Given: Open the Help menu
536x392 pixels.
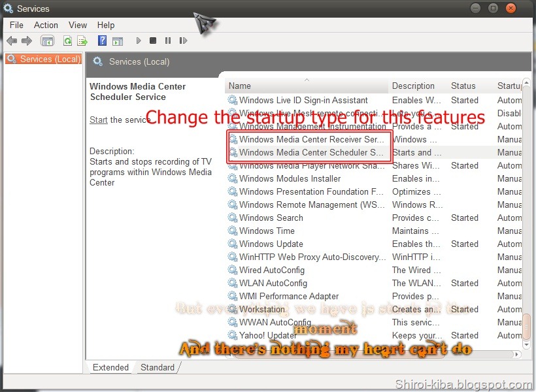Looking at the screenshot, I should click(106, 25).
